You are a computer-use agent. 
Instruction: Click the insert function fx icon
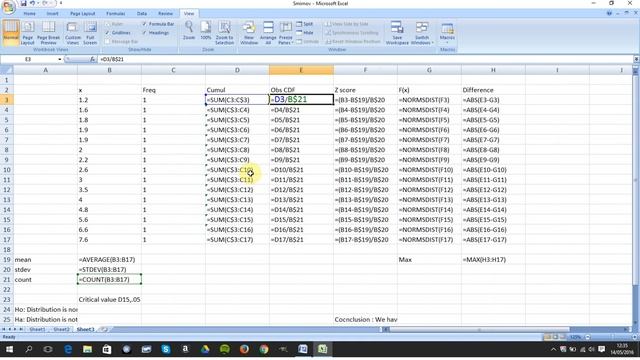pyautogui.click(x=93, y=59)
